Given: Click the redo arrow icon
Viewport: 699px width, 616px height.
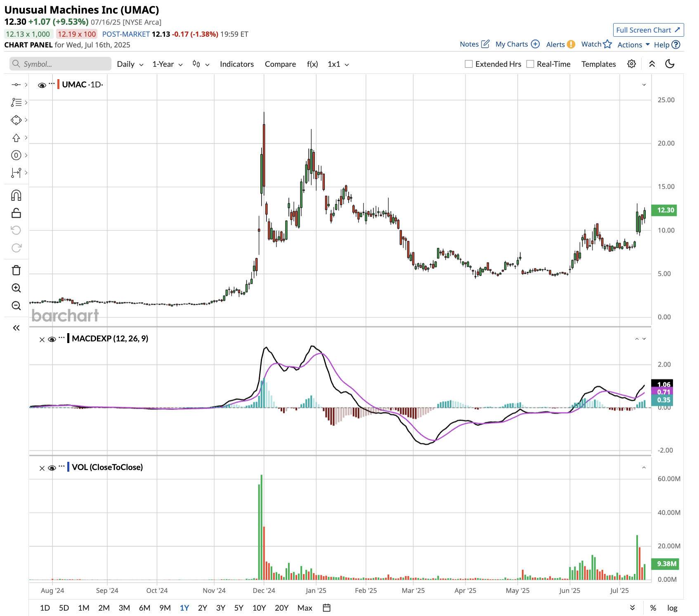Looking at the screenshot, I should [16, 248].
